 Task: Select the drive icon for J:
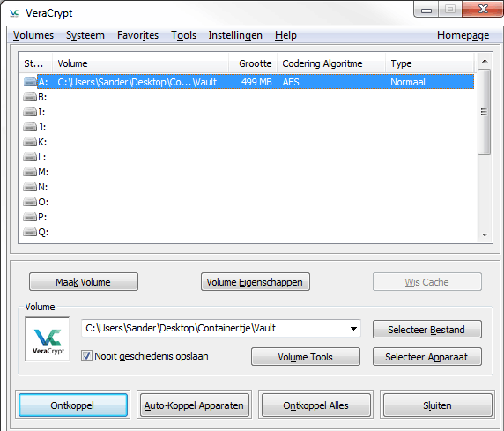(30, 127)
